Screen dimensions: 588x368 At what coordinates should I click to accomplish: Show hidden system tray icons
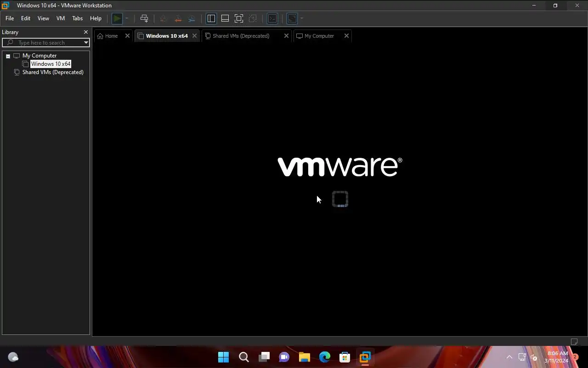point(509,357)
